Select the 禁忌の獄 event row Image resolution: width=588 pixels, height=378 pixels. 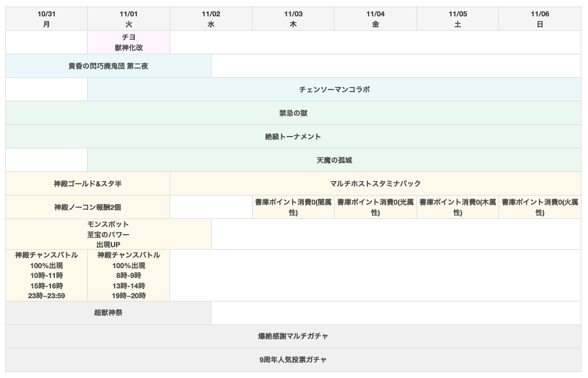pos(293,113)
